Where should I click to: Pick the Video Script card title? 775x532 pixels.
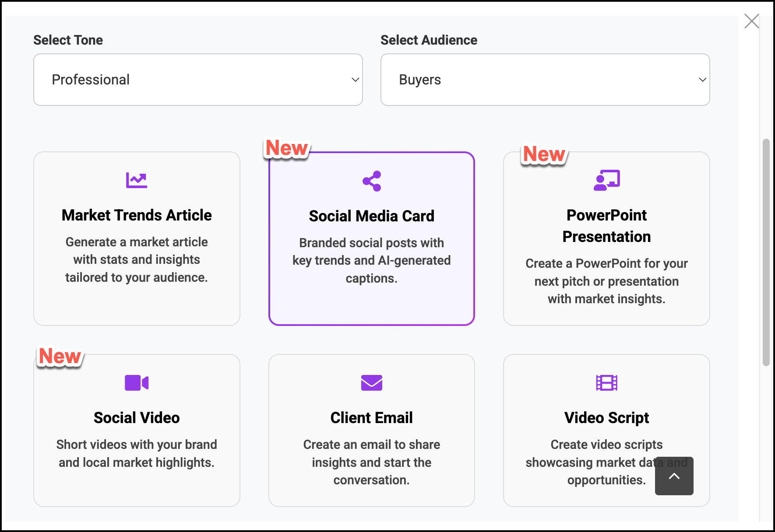pos(606,418)
